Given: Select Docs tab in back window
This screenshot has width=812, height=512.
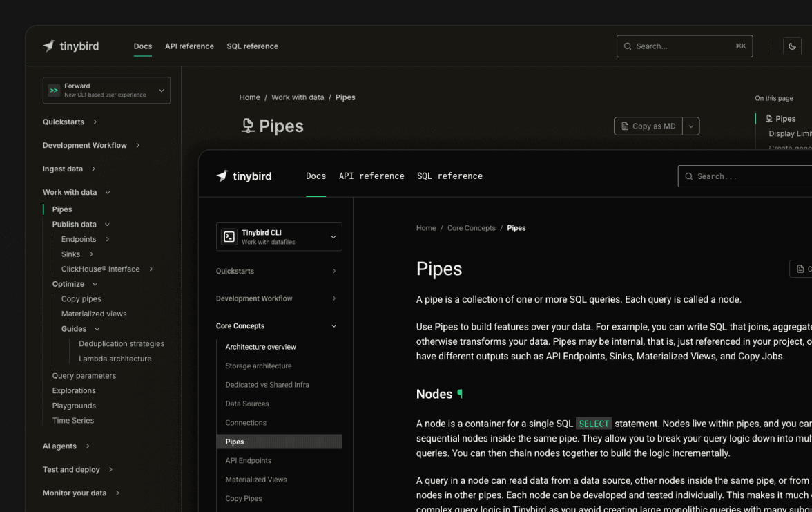Looking at the screenshot, I should click(x=143, y=46).
